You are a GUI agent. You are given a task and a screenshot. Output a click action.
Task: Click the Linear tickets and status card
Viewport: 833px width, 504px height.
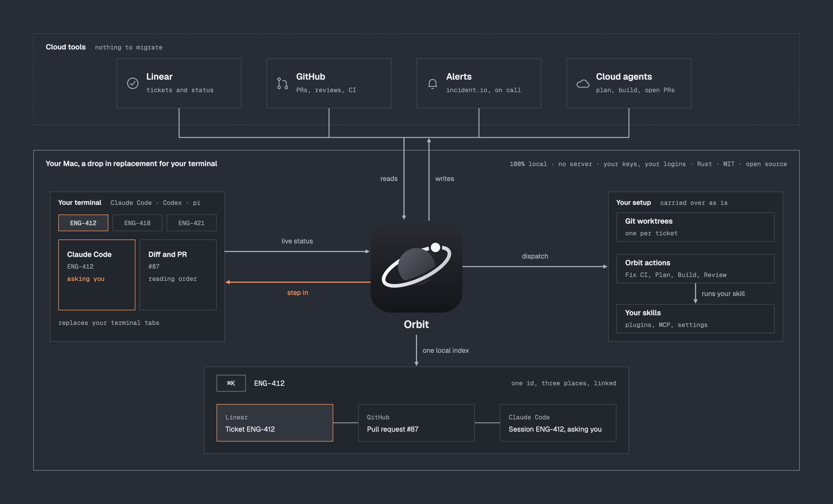click(x=179, y=83)
